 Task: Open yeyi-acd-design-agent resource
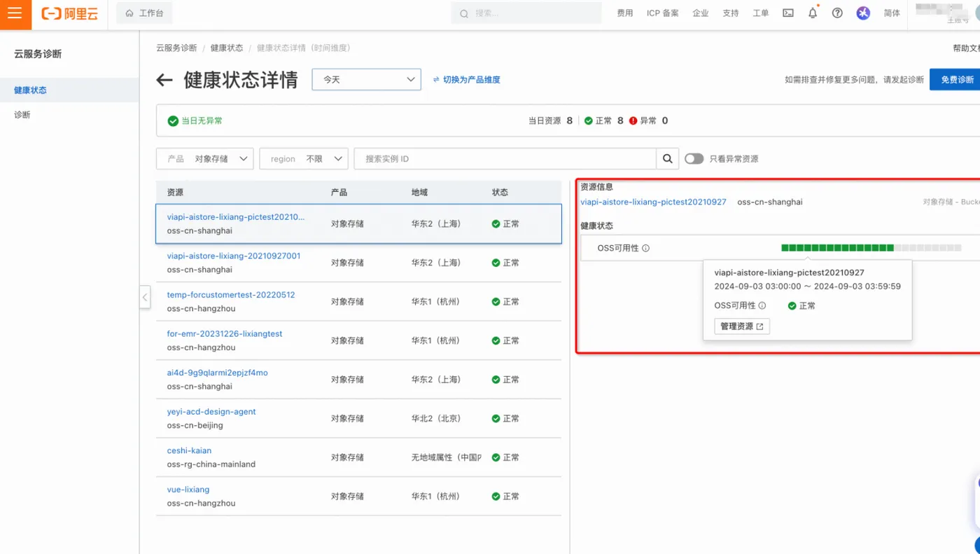point(211,412)
